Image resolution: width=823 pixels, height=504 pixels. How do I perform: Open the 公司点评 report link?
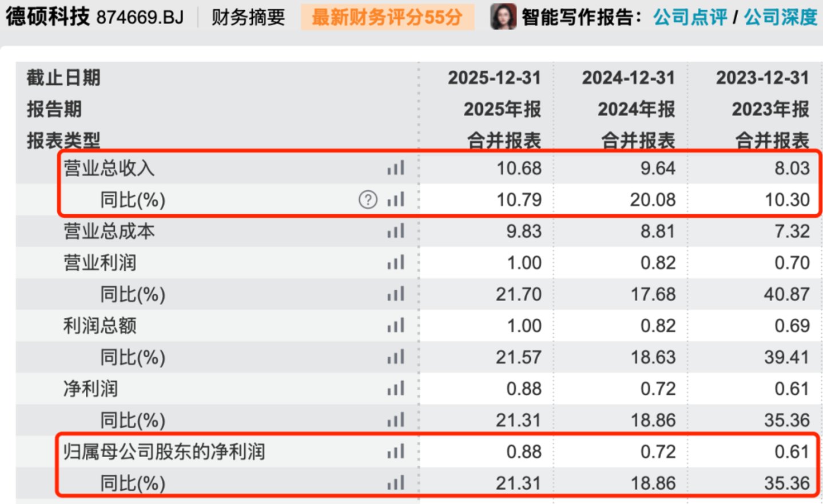[x=690, y=17]
